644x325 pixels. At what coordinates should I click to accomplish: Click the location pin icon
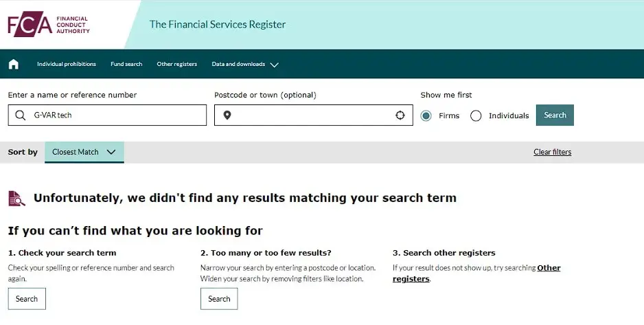coord(227,115)
